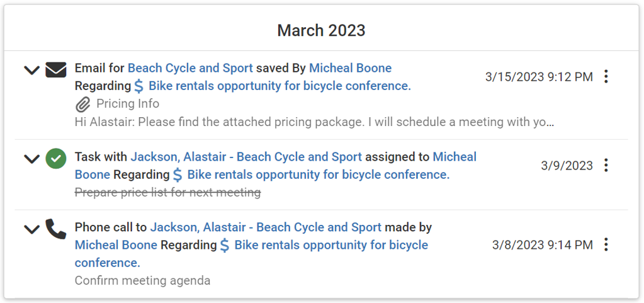Click the green completed task checkmark
The height and width of the screenshot is (303, 644).
pyautogui.click(x=56, y=158)
